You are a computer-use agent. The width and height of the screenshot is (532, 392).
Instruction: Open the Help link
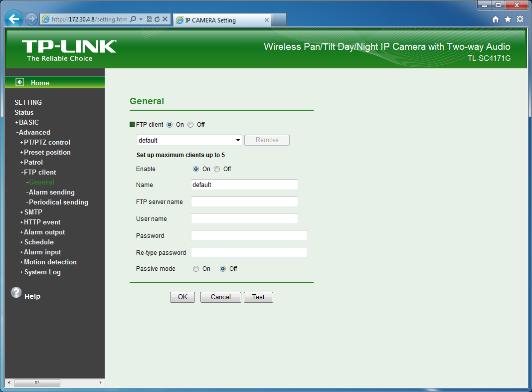point(32,296)
